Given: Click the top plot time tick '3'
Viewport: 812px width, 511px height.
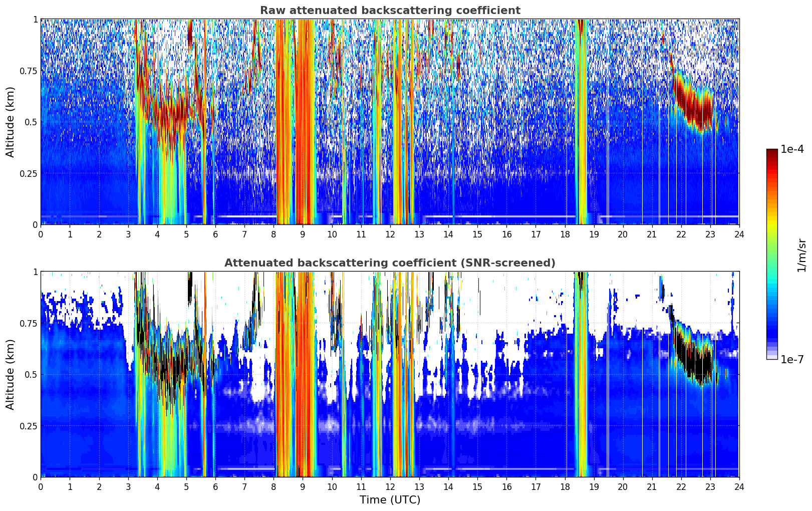Looking at the screenshot, I should tap(128, 234).
